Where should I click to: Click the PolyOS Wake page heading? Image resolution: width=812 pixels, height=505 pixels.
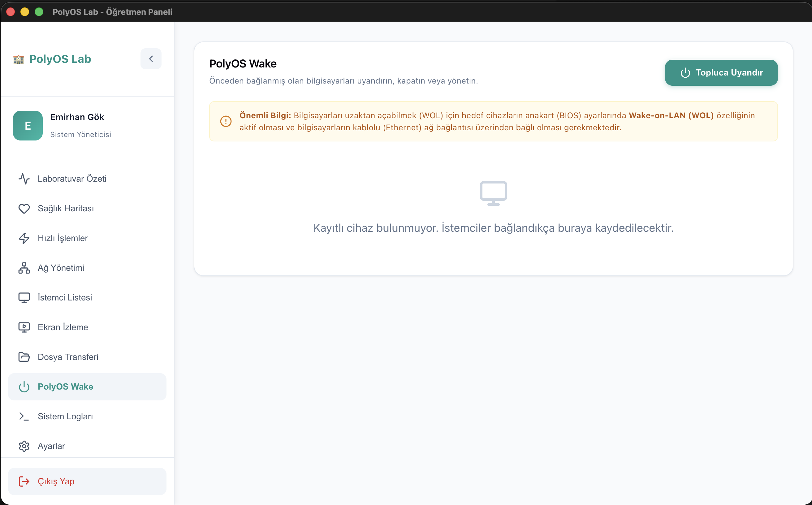click(243, 63)
